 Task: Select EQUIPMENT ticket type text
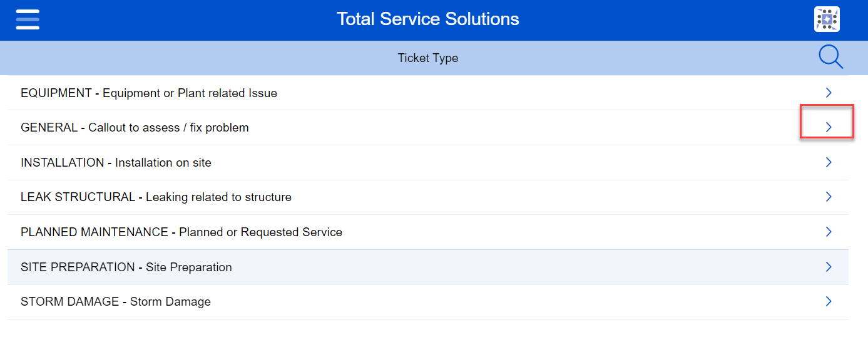149,93
